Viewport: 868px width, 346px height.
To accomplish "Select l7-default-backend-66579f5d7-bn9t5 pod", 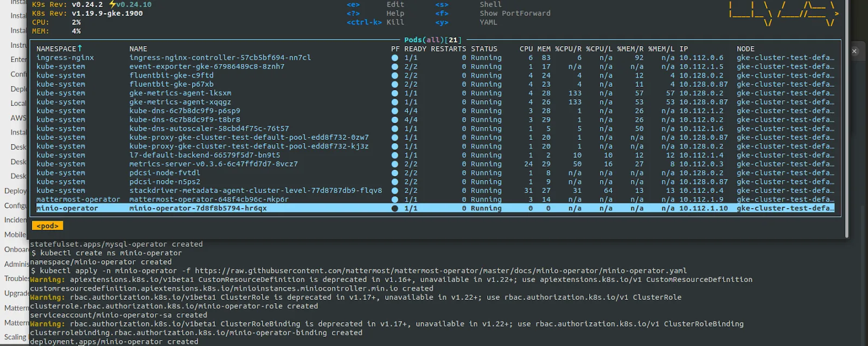I will pos(435,155).
